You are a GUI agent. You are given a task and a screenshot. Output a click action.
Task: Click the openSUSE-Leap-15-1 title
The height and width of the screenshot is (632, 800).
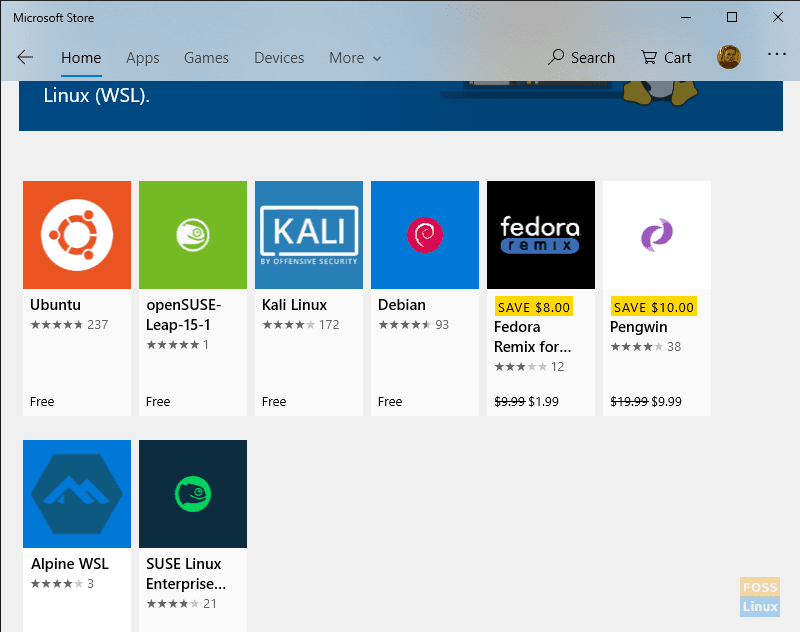tap(184, 315)
